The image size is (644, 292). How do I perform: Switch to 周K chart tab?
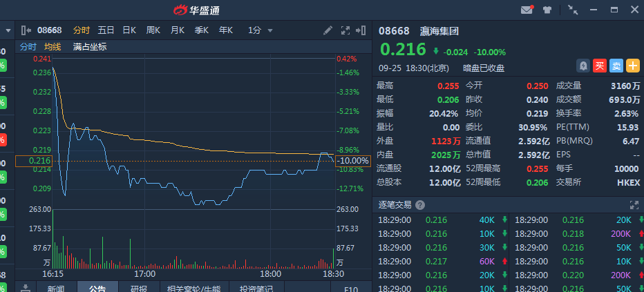point(153,30)
